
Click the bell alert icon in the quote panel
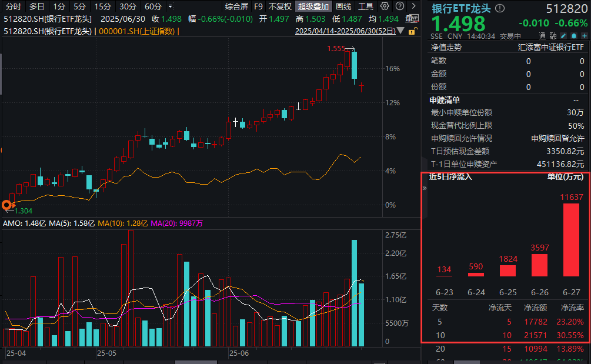[573, 36]
